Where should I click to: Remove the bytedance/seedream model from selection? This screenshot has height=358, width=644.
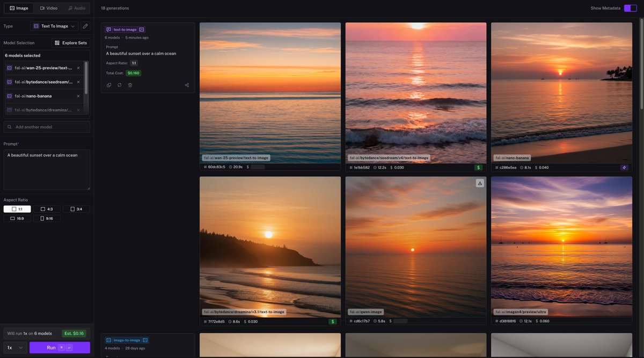pos(78,82)
